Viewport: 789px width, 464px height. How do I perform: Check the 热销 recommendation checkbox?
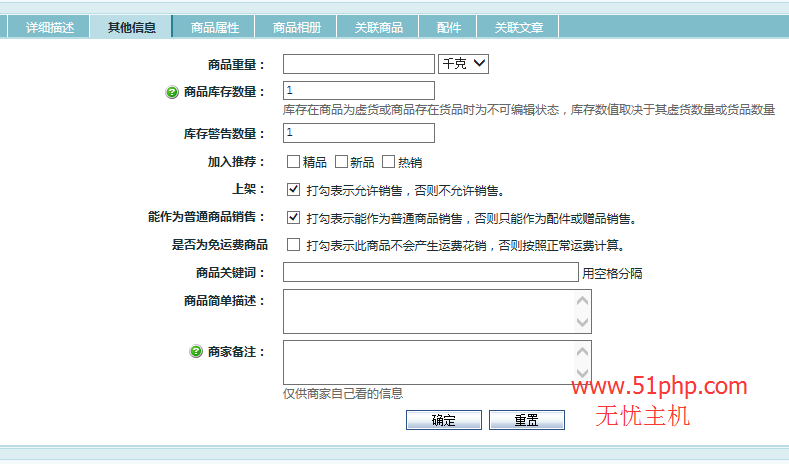389,162
